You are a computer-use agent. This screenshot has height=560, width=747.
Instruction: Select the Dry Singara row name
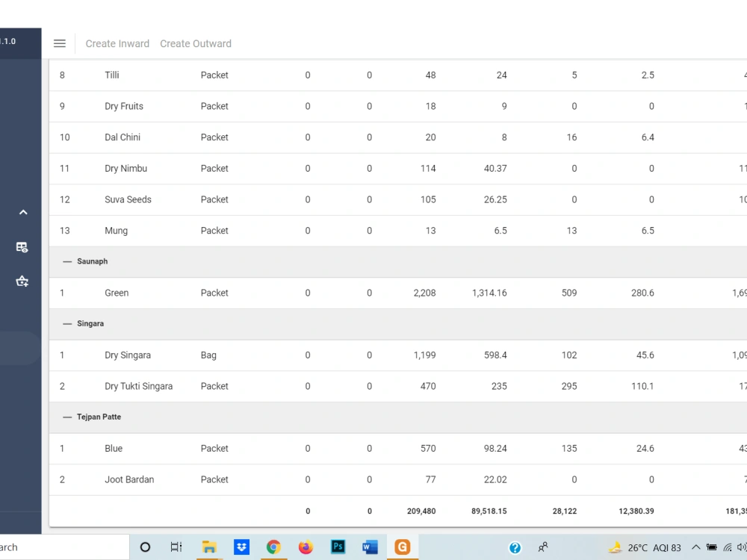tap(128, 355)
